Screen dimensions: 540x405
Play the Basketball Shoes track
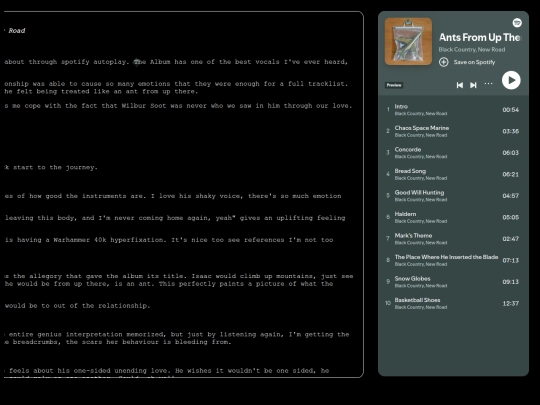click(x=453, y=303)
